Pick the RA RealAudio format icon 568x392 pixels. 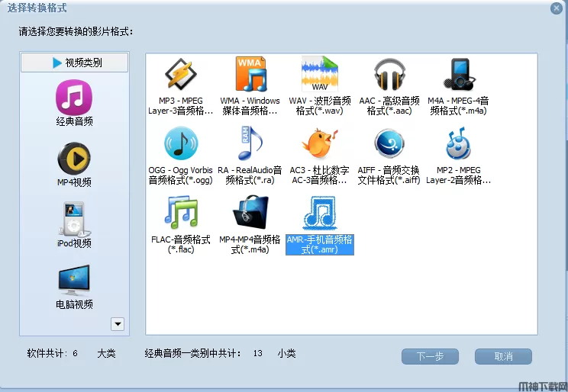click(250, 143)
